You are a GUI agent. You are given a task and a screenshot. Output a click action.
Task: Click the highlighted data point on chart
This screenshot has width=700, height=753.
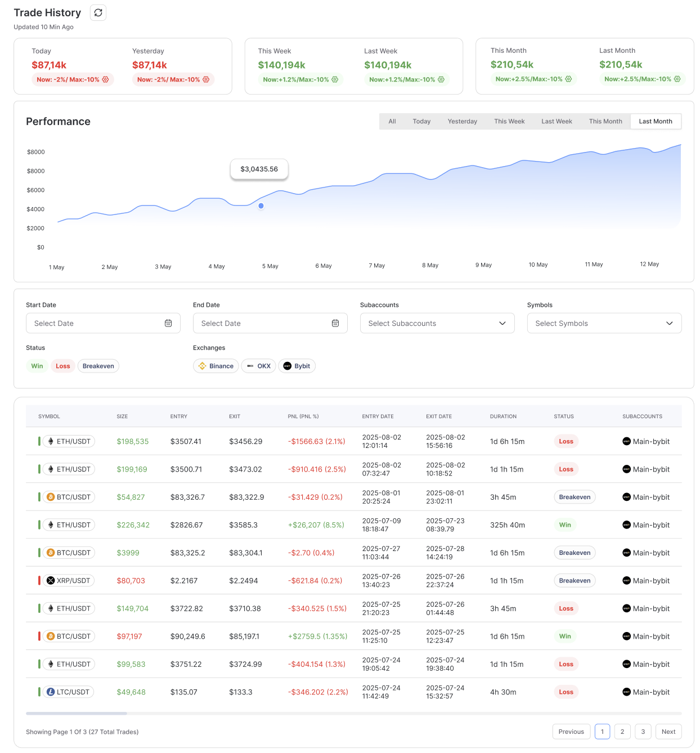click(261, 206)
